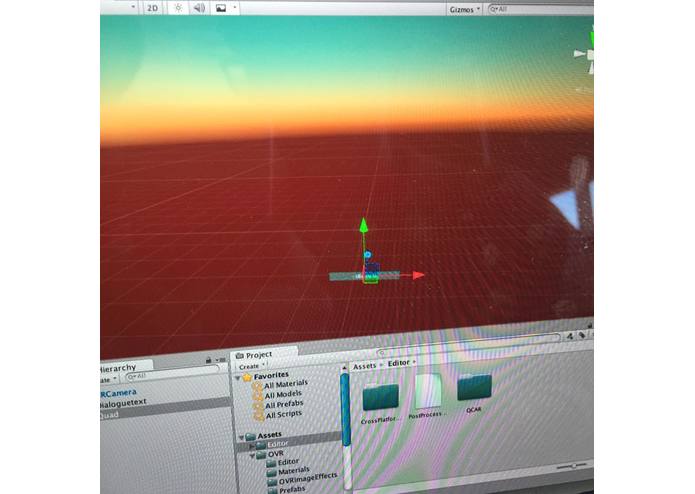The image size is (695, 494).
Task: Click search-by-label tag icon in Project toolbar
Action: [582, 335]
